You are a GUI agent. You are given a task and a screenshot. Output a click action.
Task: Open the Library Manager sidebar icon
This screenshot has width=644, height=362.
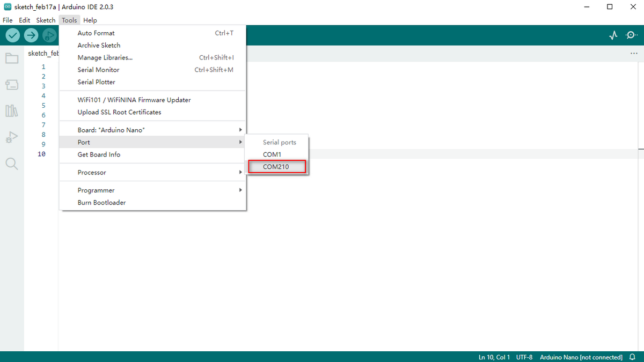[12, 111]
